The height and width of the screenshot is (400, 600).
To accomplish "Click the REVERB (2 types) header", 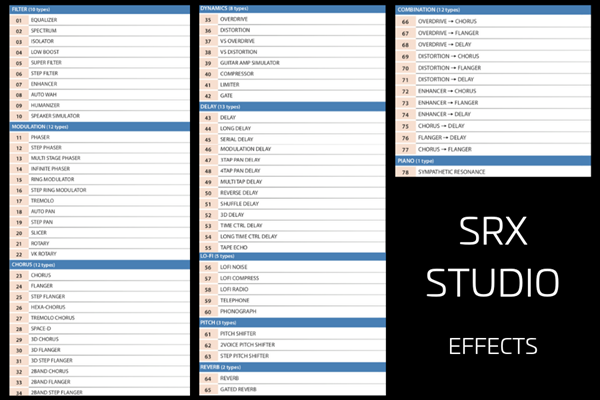I will pos(292,367).
